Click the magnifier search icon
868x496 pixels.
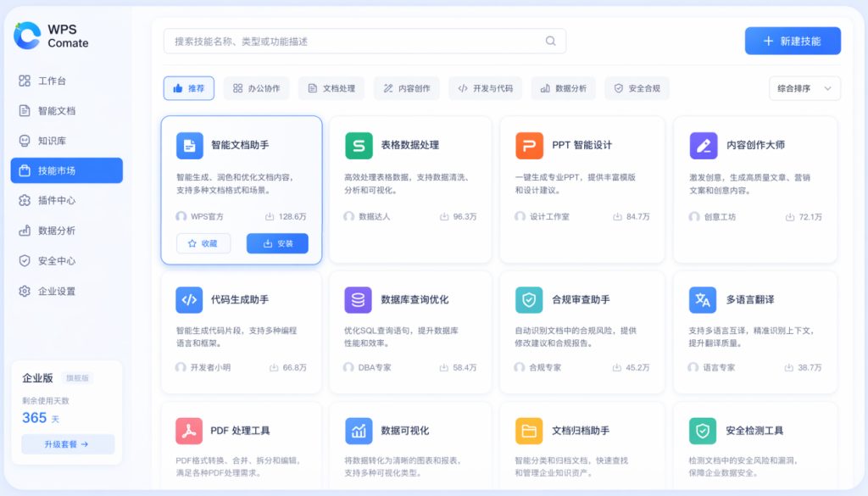click(x=550, y=41)
